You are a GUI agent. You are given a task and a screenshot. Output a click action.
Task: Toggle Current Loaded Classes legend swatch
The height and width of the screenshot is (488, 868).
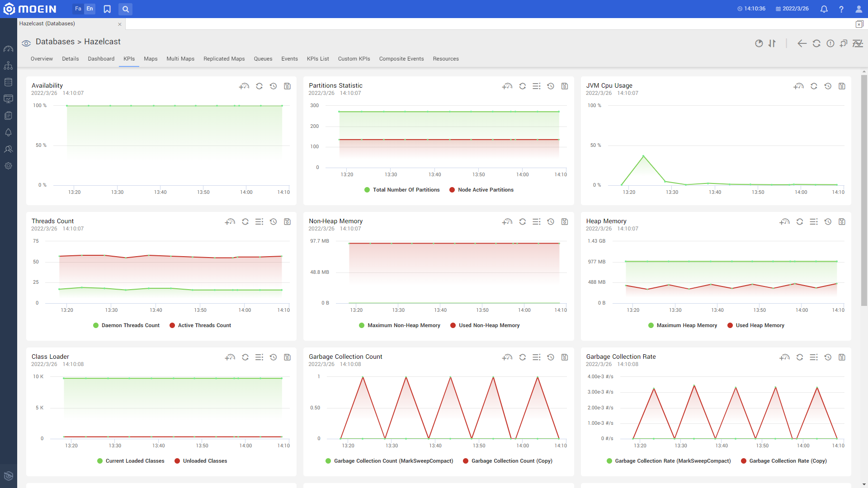pos(99,461)
